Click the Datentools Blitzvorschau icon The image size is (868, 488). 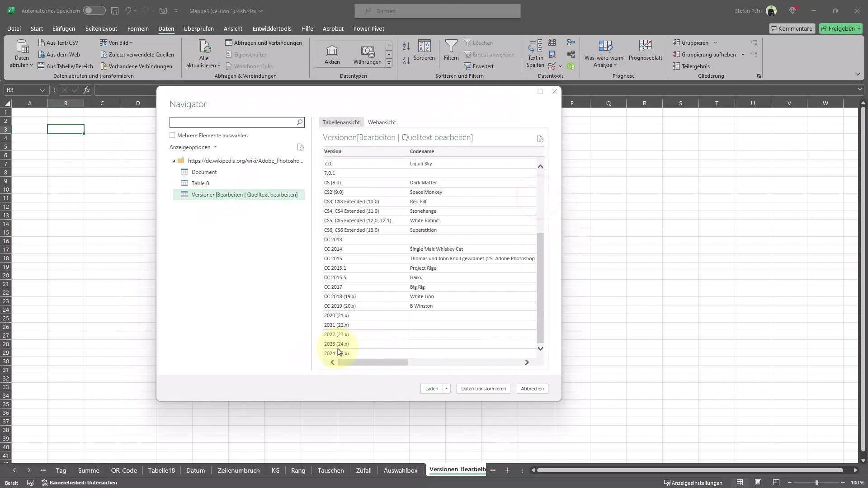pyautogui.click(x=552, y=42)
